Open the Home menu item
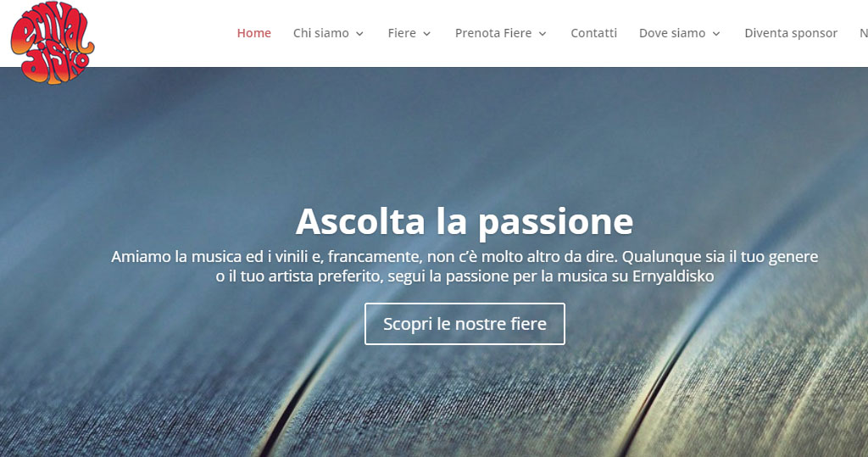Viewport: 868px width, 457px height. [x=253, y=33]
